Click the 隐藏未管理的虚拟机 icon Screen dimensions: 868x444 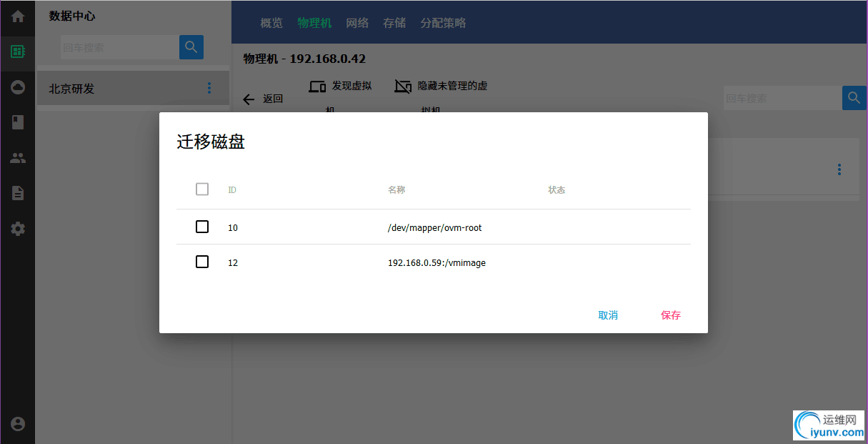click(x=403, y=87)
